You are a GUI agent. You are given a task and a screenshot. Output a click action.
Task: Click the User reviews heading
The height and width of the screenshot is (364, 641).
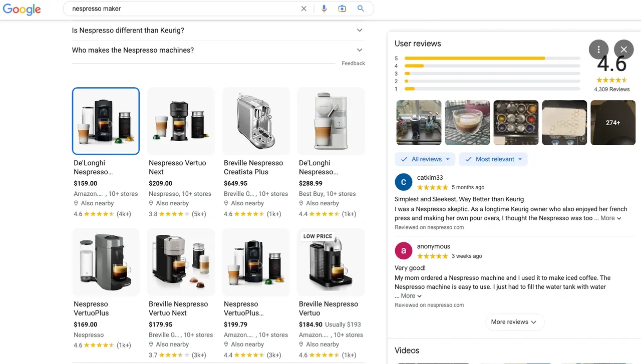pos(418,44)
